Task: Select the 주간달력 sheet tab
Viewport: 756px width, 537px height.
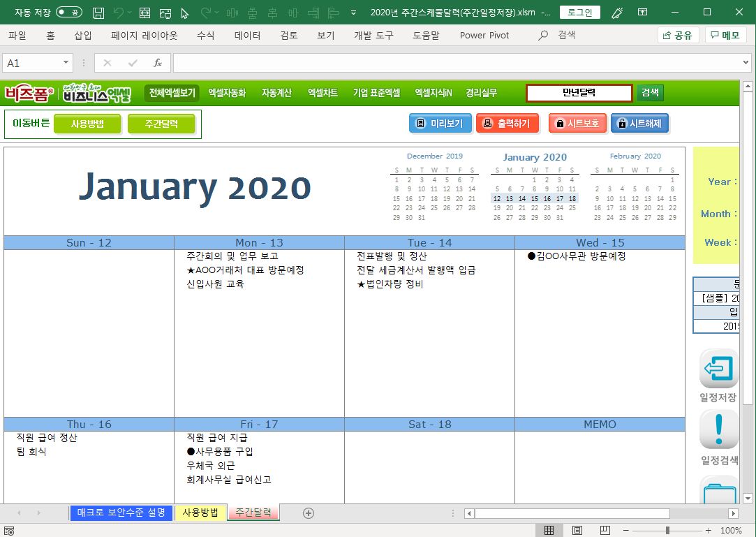Action: 253,513
